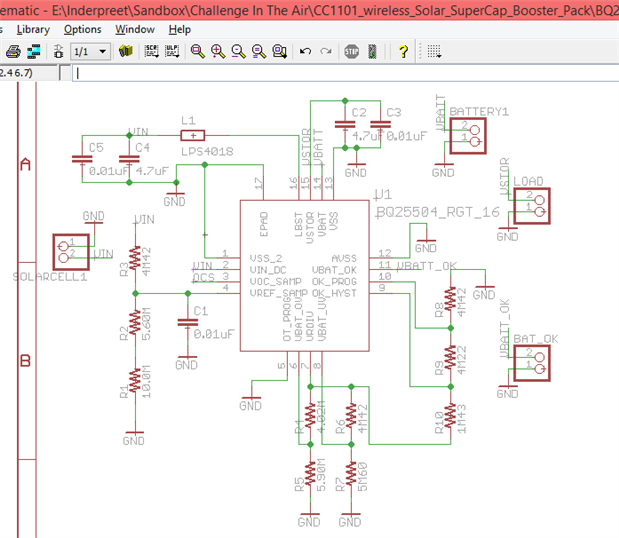Run a user program with the ULP icon
This screenshot has height=538, width=619.
pyautogui.click(x=170, y=50)
